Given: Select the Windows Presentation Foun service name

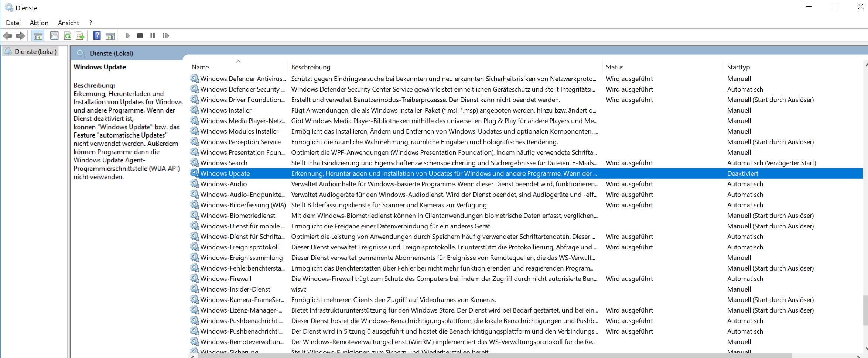Looking at the screenshot, I should coord(243,152).
